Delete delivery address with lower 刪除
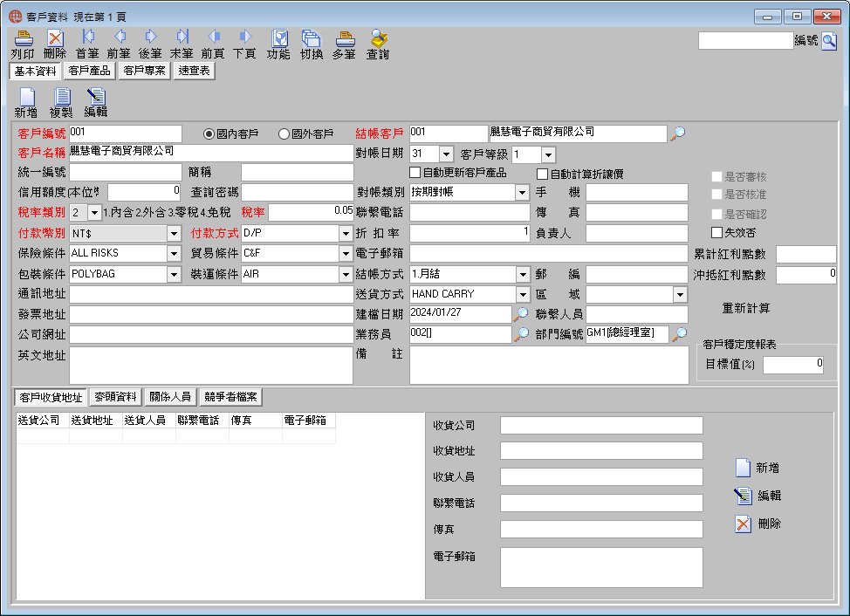This screenshot has width=850, height=616. point(757,524)
